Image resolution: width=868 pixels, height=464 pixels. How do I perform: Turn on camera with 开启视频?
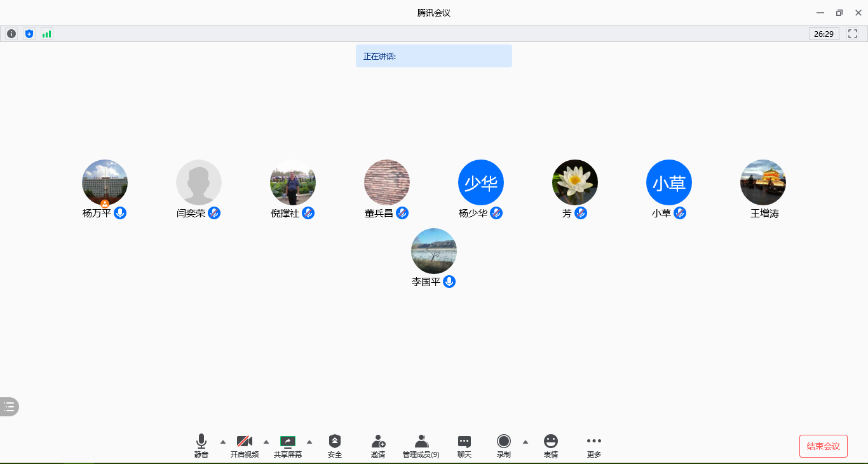(x=245, y=446)
